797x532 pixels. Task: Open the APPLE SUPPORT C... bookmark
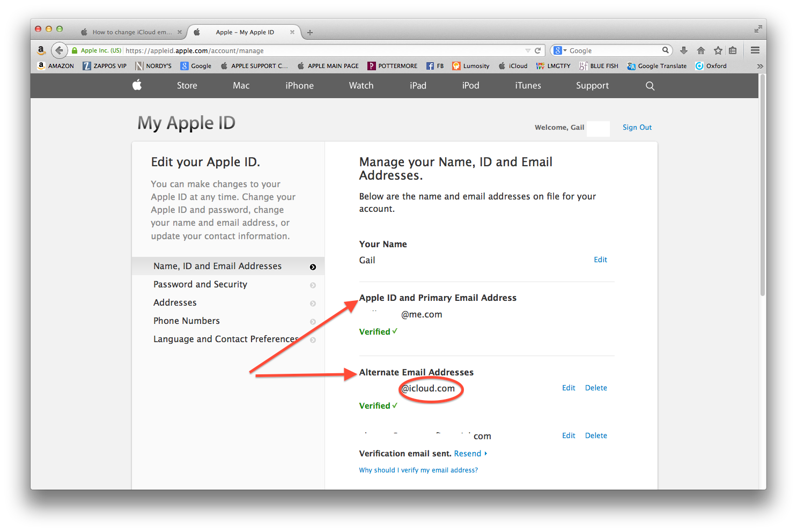coord(254,66)
